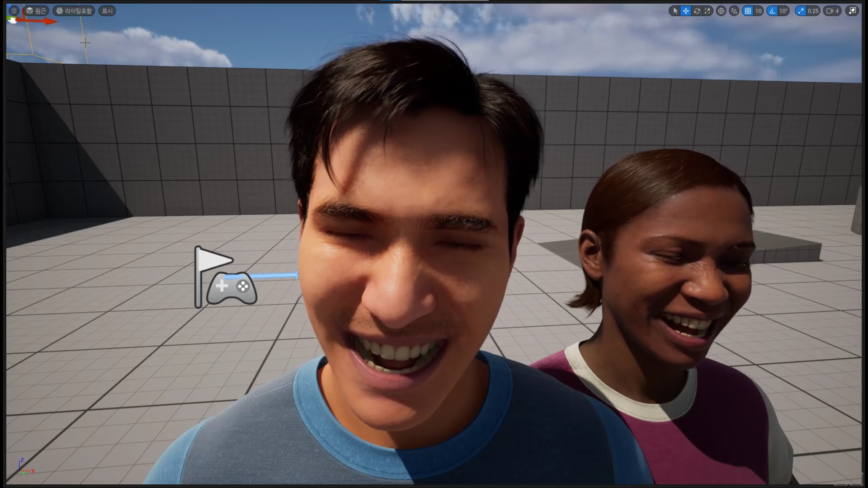Select the scale gizmo tool
This screenshot has width=868, height=488.
pyautogui.click(x=708, y=11)
